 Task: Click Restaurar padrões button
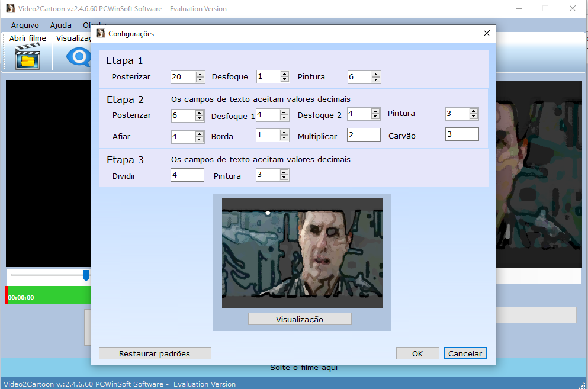[x=155, y=353]
